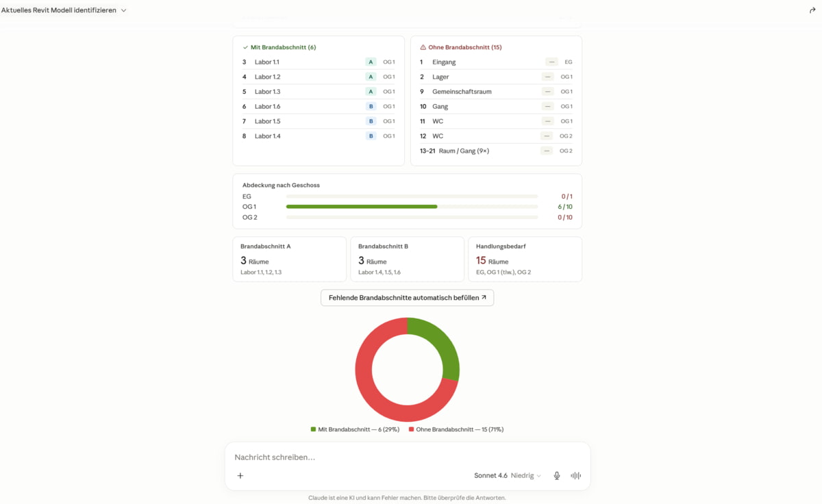This screenshot has width=822, height=504.
Task: Start voice mode with the waveform icon
Action: (576, 475)
